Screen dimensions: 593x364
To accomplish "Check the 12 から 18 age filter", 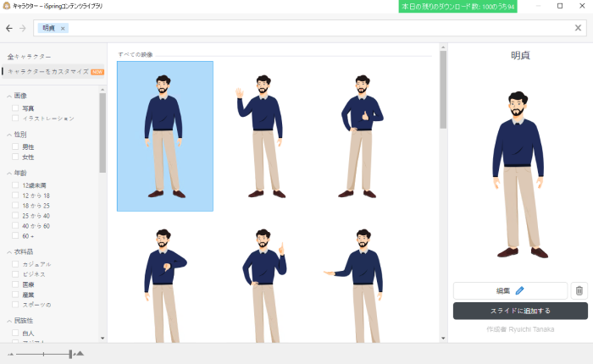I will (15, 196).
